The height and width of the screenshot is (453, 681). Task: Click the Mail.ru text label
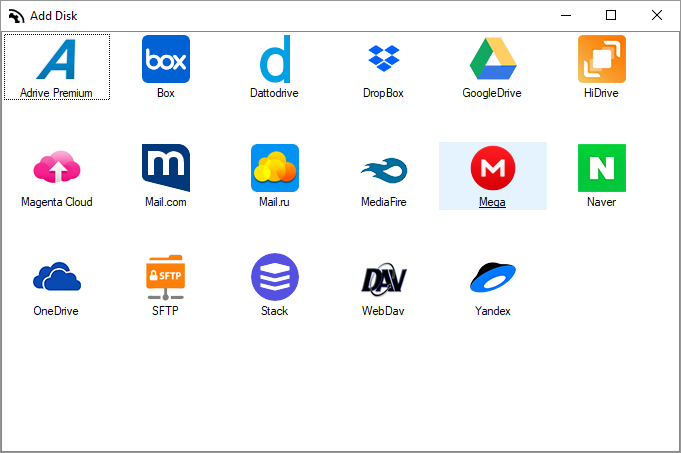pyautogui.click(x=274, y=202)
